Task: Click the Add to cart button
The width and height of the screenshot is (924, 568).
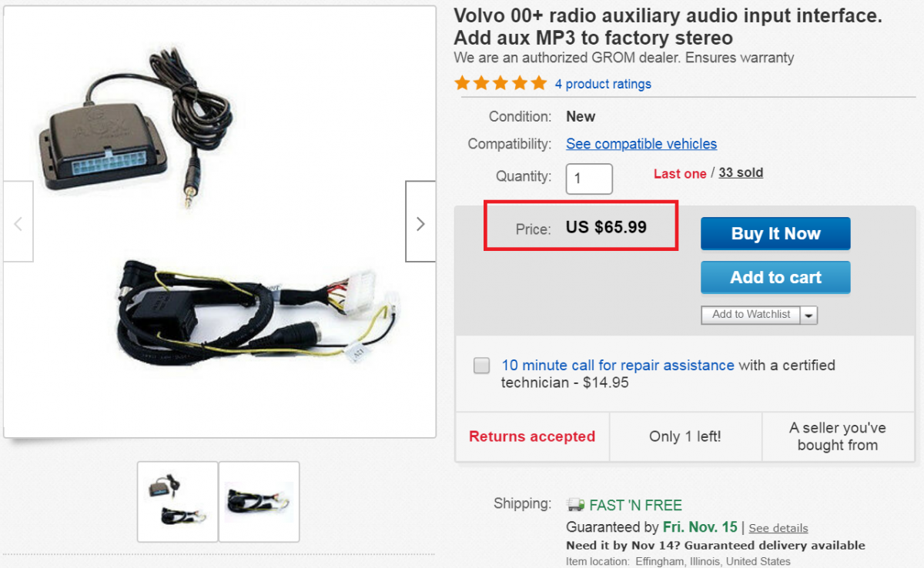Action: 775,278
